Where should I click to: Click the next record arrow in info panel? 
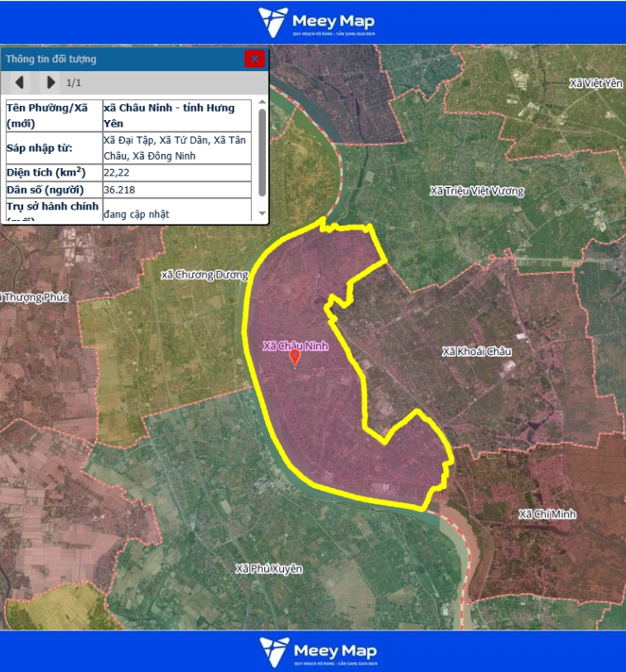click(x=51, y=82)
